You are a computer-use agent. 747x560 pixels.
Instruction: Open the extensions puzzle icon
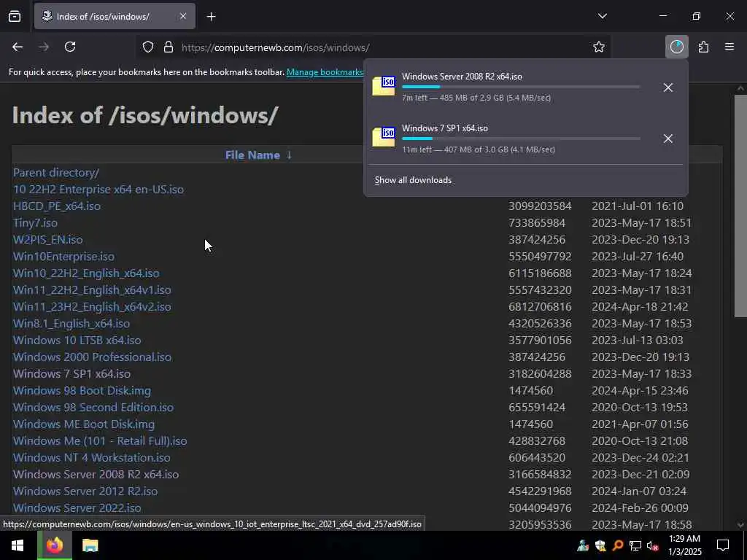tap(704, 47)
